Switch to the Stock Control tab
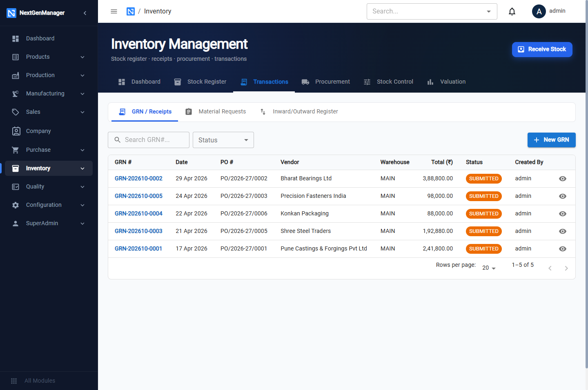 [x=388, y=82]
